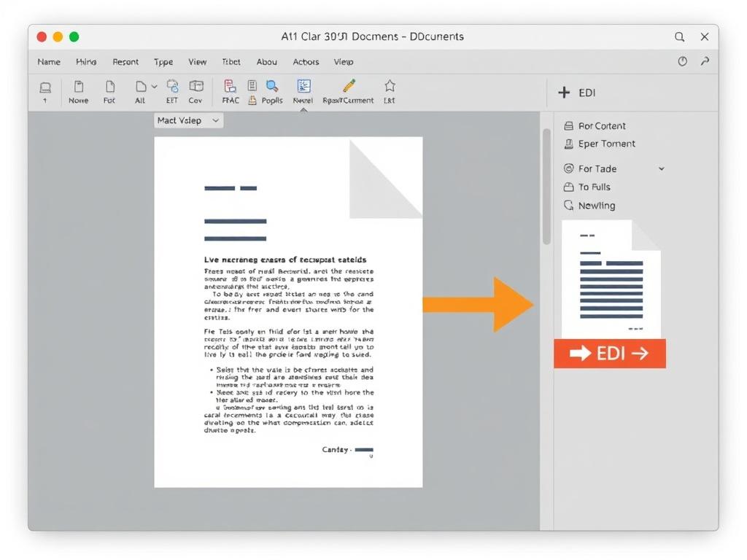Click the plus EDI button
The width and height of the screenshot is (747, 560).
coord(576,93)
